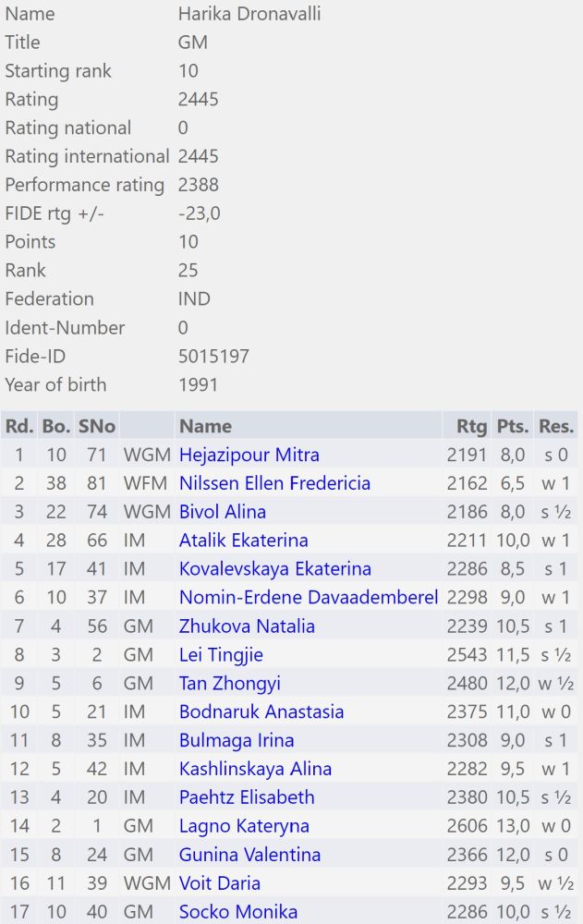Open Bivol Alina player page

tap(223, 512)
